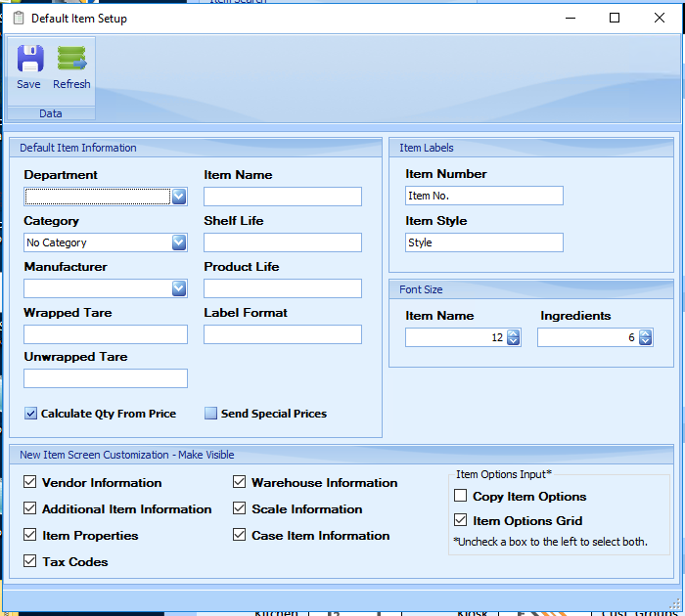685x616 pixels.
Task: Uncheck Vendor Information visibility
Action: pyautogui.click(x=30, y=482)
